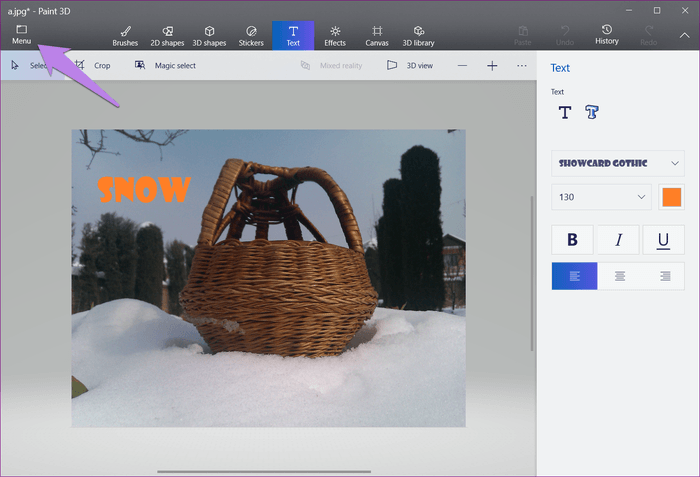This screenshot has height=477, width=700.
Task: Open the Canvas tab
Action: pyautogui.click(x=377, y=36)
